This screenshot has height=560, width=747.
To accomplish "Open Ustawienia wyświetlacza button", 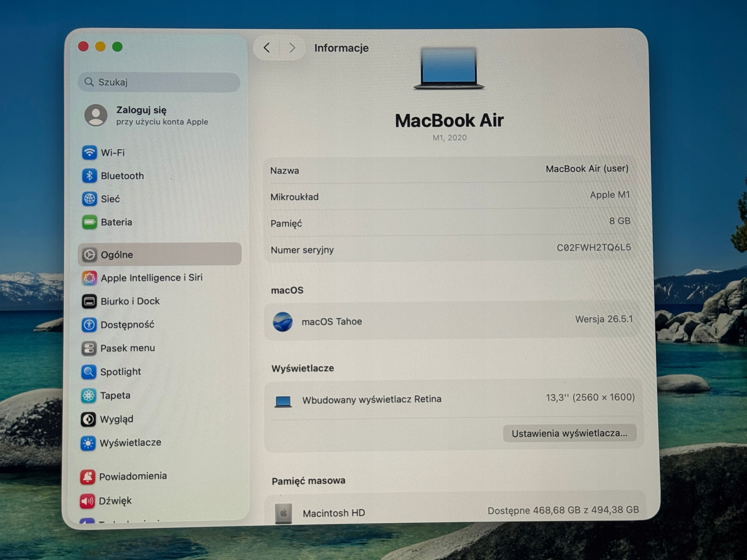I will point(569,433).
